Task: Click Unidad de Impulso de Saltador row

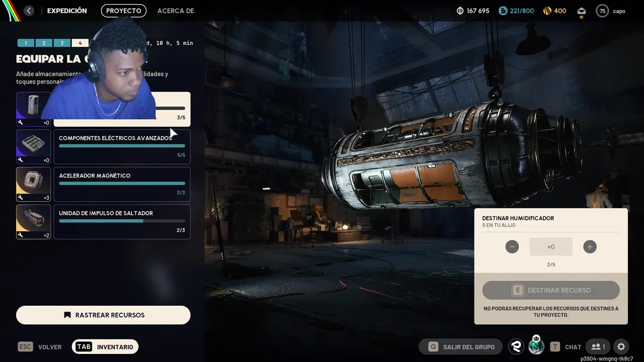Action: [122, 222]
